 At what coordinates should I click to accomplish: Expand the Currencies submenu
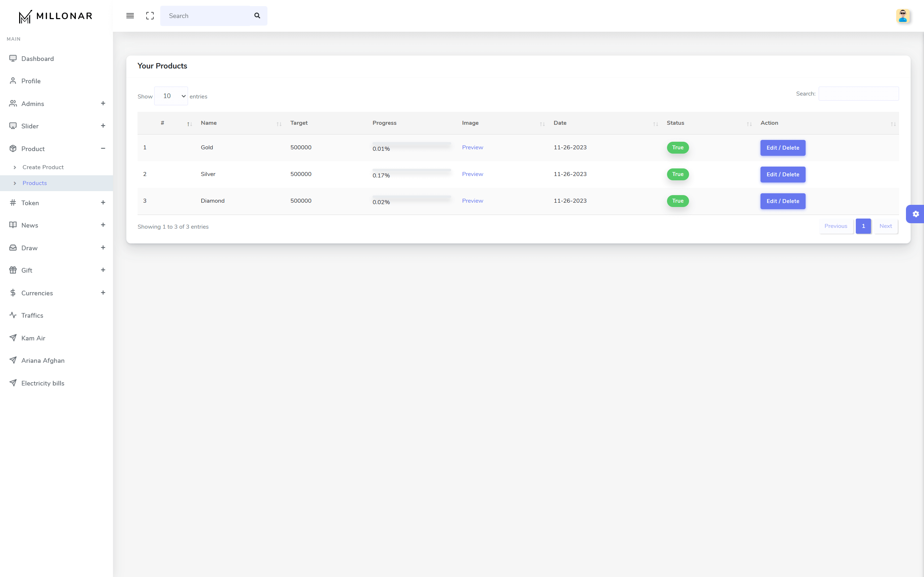tap(103, 293)
